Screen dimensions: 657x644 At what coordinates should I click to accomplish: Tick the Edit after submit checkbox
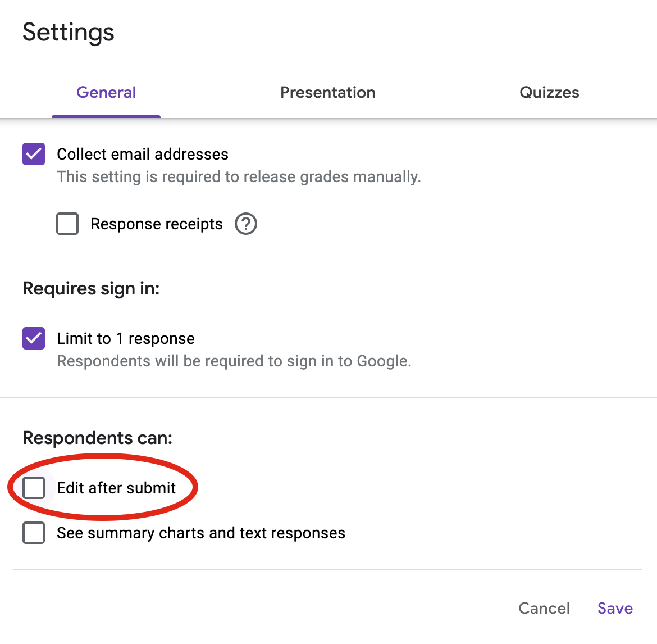click(34, 488)
